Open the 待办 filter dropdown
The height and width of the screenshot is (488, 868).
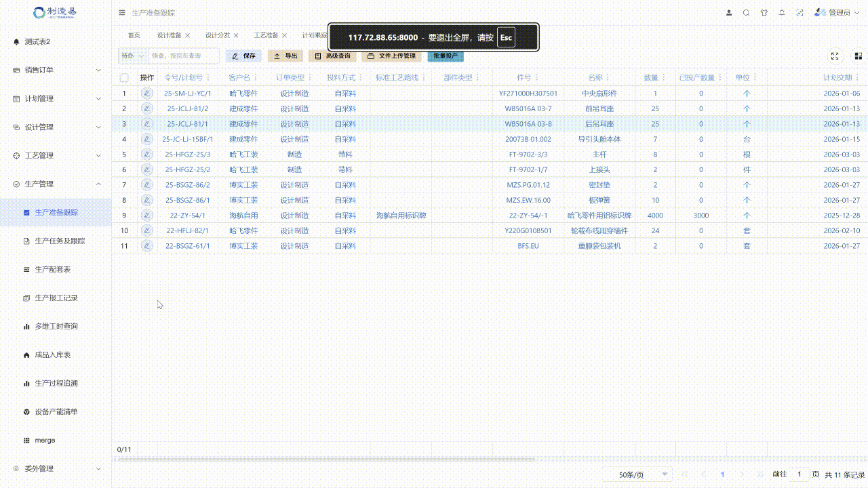click(x=133, y=56)
